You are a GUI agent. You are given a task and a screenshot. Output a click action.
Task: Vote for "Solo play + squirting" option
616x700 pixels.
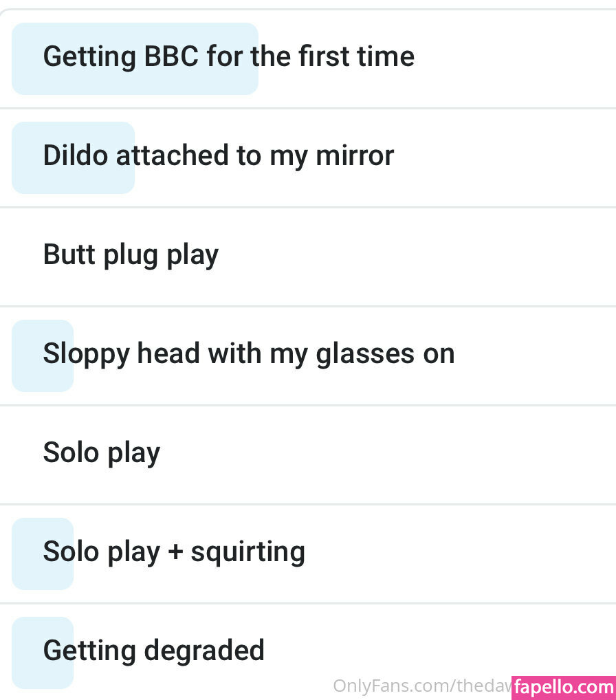(308, 554)
